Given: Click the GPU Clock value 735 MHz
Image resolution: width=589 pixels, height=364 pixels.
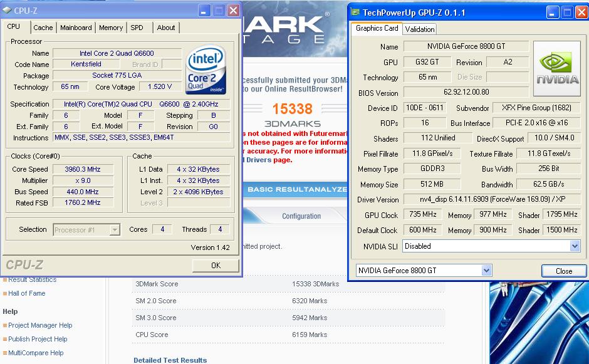Looking at the screenshot, I should click(422, 214).
